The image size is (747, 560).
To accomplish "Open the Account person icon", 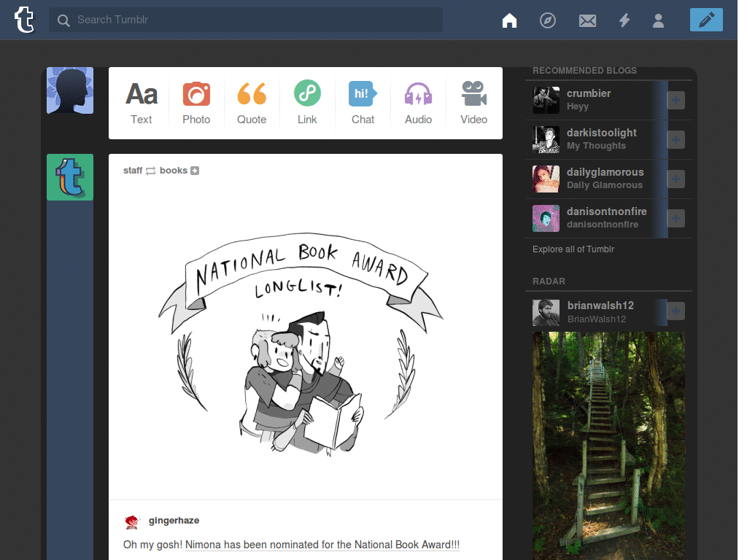I will point(659,20).
